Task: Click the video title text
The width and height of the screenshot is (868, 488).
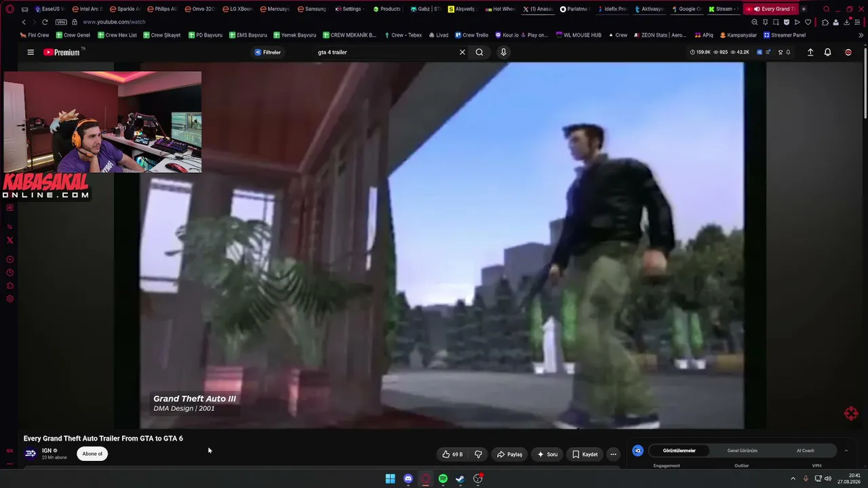Action: pyautogui.click(x=103, y=439)
